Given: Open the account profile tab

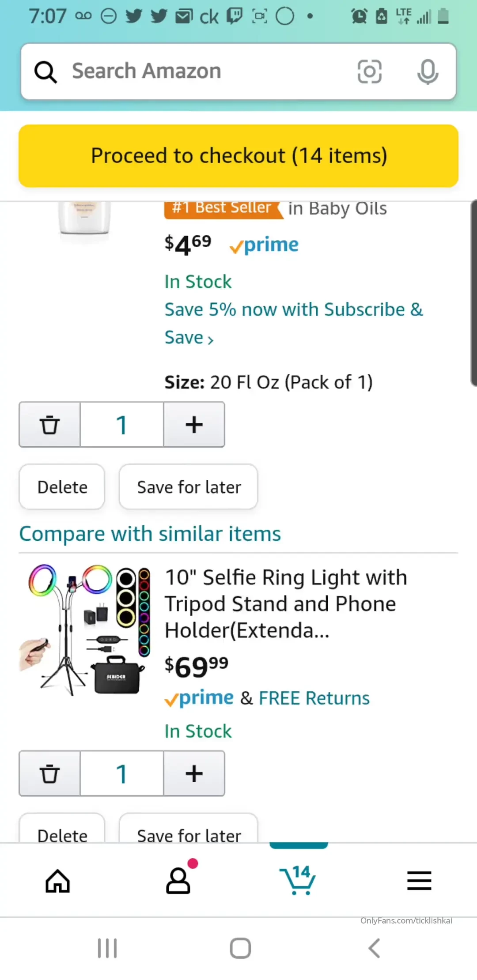Looking at the screenshot, I should 178,881.
